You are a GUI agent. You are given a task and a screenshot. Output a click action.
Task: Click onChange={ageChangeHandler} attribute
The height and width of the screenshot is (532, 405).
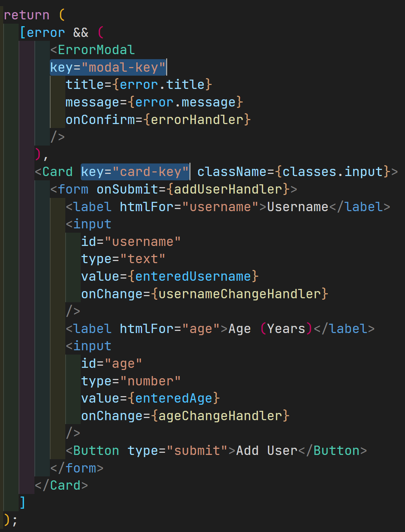[x=185, y=416]
